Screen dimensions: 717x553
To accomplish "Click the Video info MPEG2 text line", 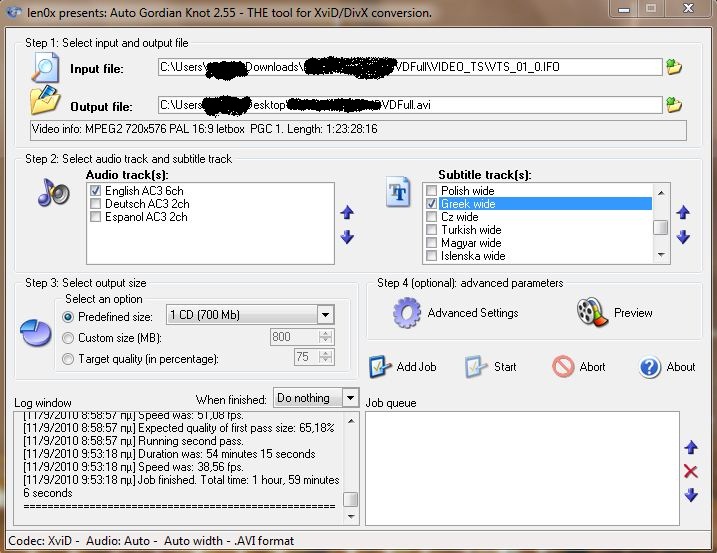I will pos(358,129).
